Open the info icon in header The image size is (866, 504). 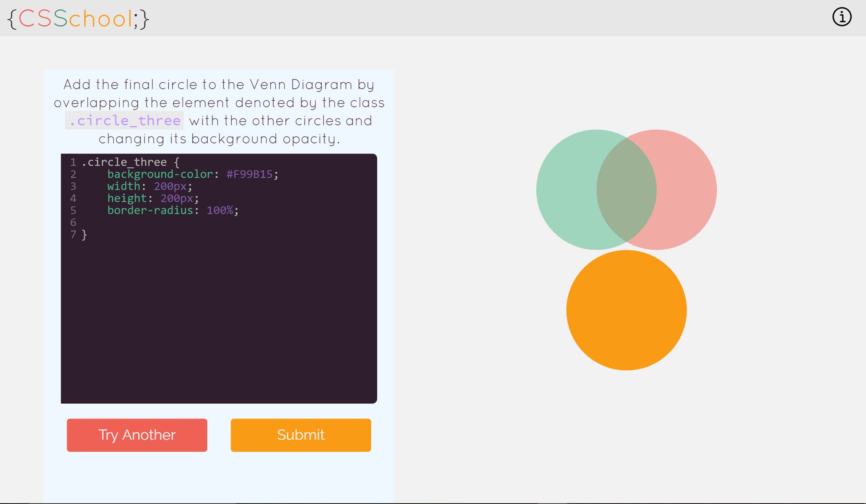[842, 17]
